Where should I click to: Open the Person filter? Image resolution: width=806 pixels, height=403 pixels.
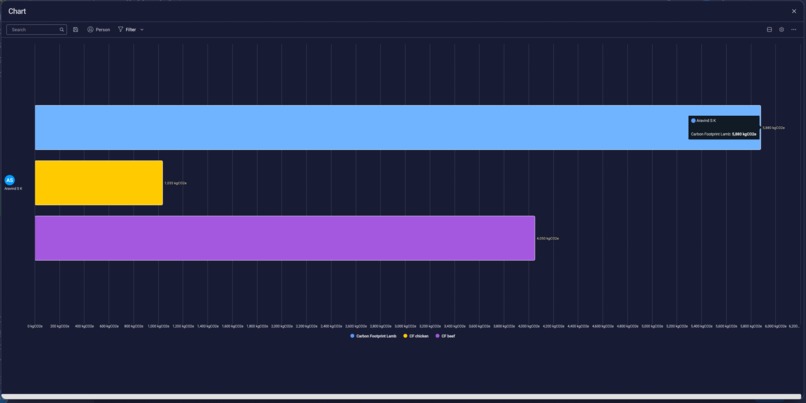tap(98, 30)
